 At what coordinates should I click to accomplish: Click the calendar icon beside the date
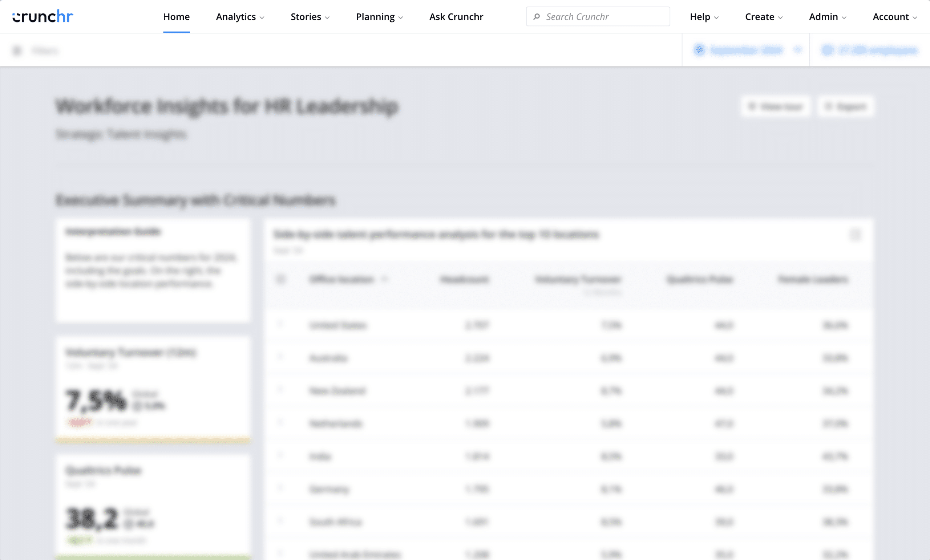699,50
